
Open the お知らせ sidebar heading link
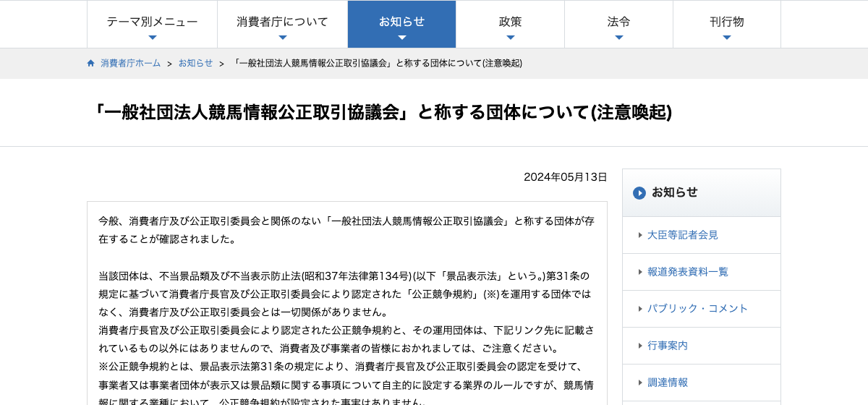pyautogui.click(x=675, y=192)
